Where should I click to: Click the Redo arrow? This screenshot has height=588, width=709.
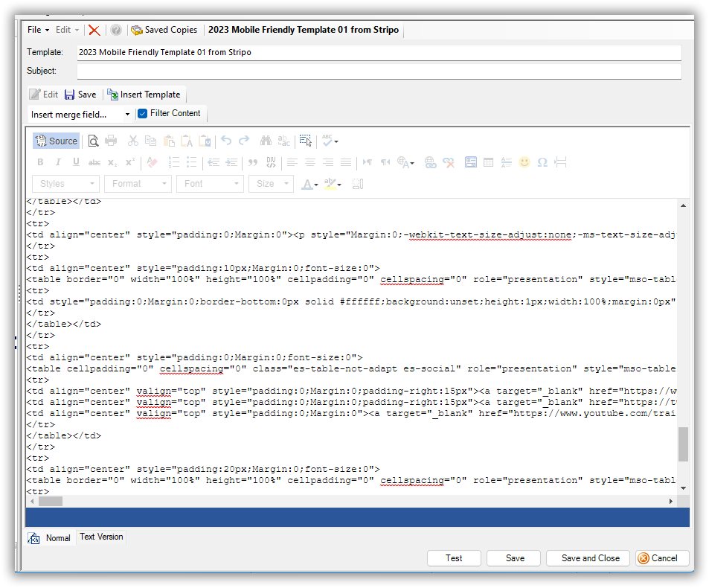pyautogui.click(x=244, y=141)
